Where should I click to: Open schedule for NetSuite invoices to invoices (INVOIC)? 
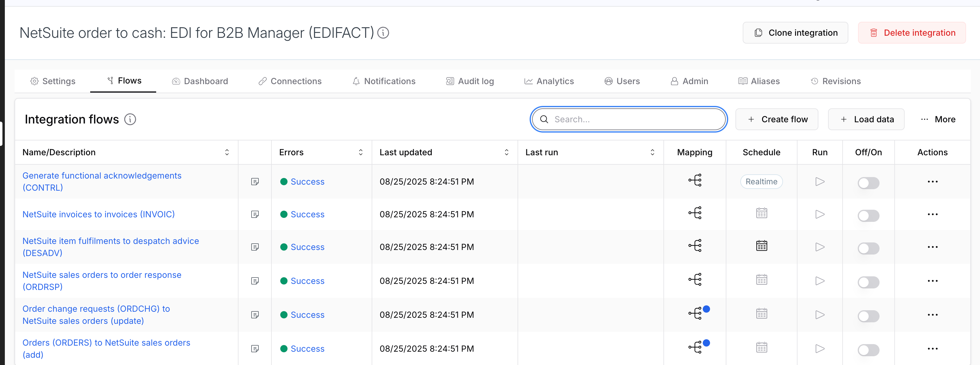tap(761, 213)
